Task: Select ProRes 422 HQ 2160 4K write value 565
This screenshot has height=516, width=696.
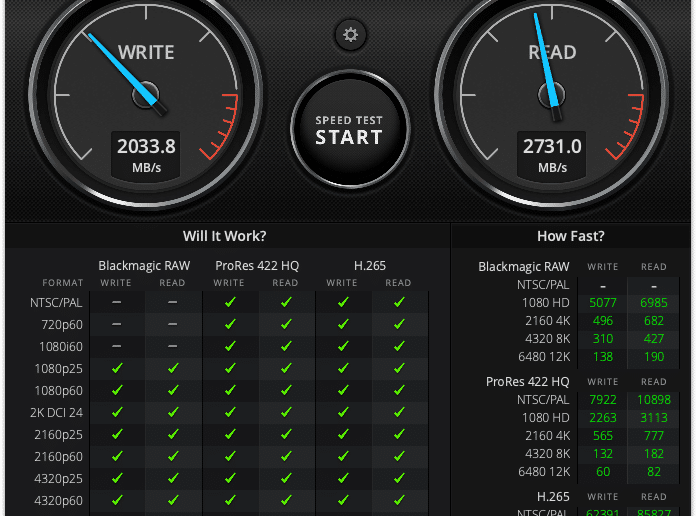Action: [603, 436]
